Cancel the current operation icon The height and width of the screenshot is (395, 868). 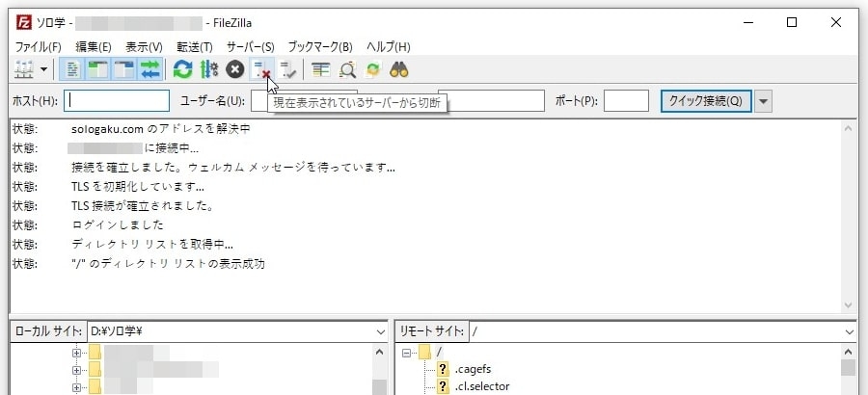coord(234,69)
